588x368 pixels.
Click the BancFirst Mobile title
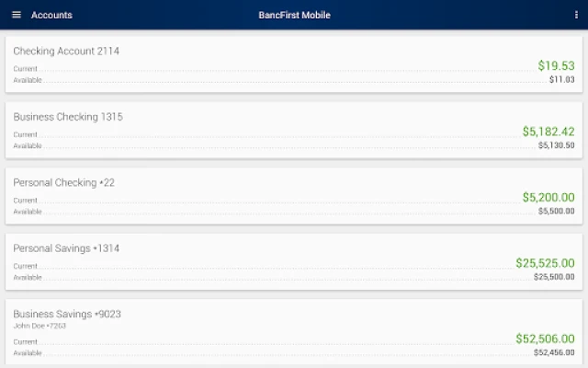click(294, 15)
